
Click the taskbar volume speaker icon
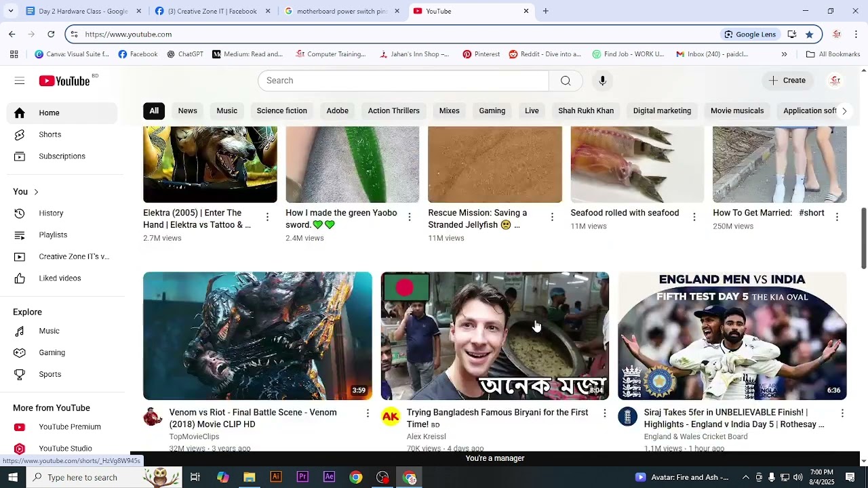coord(797,477)
